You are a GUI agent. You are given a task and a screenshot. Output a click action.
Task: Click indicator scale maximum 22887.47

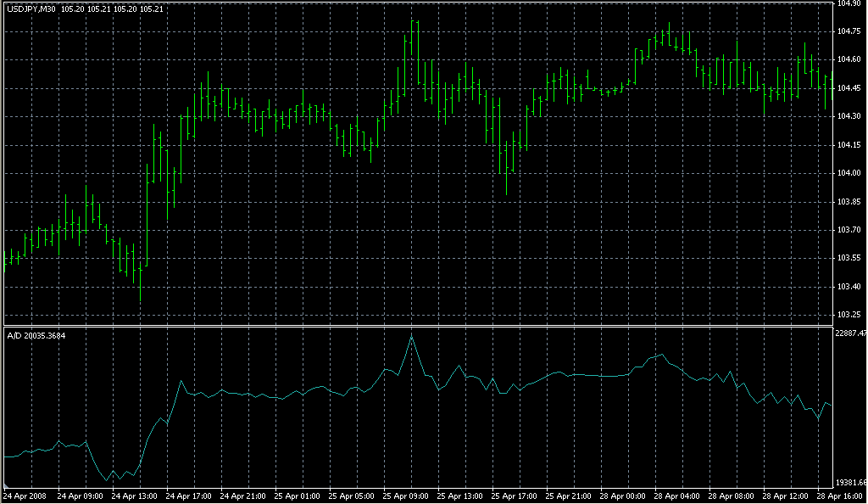(x=850, y=333)
